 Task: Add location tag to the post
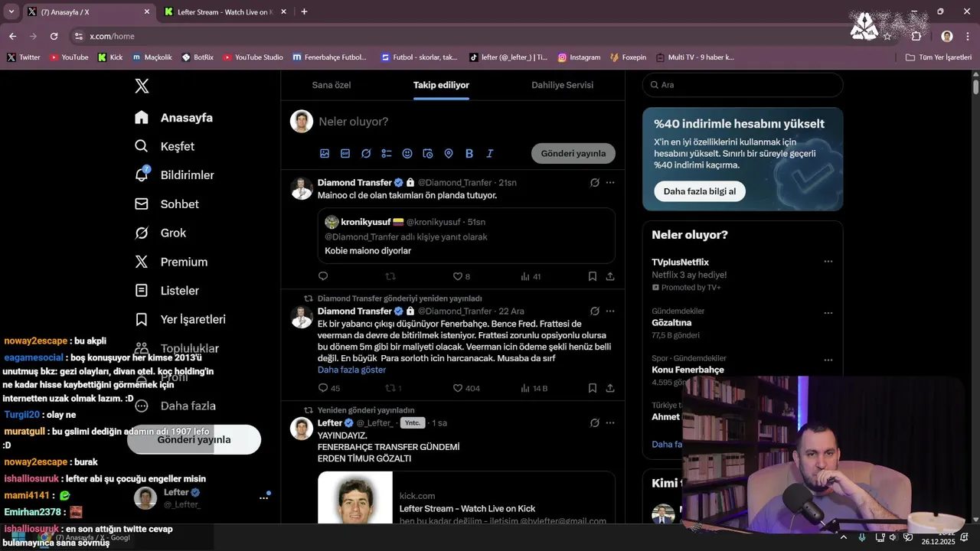(449, 153)
